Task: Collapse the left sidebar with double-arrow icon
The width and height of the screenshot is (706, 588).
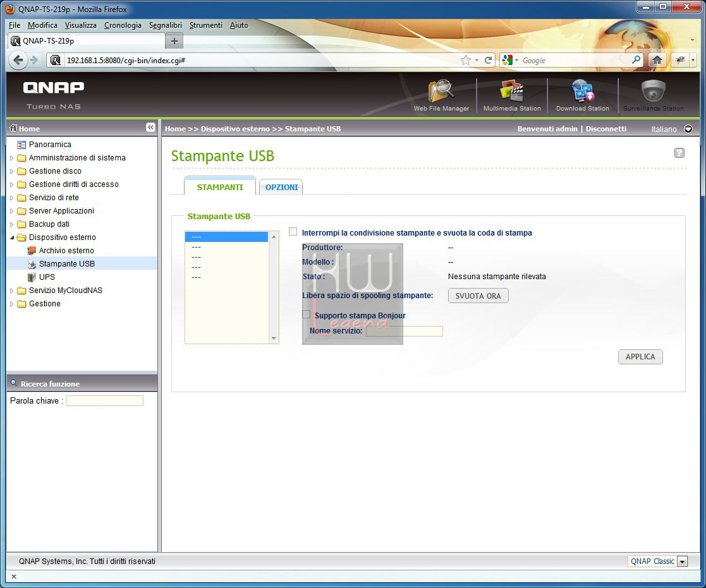Action: click(150, 128)
